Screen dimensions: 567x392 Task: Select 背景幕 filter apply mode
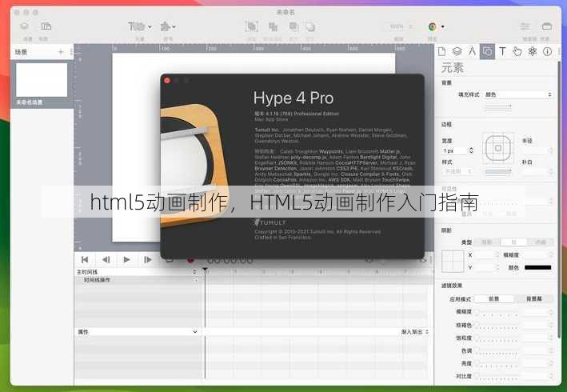(x=533, y=298)
